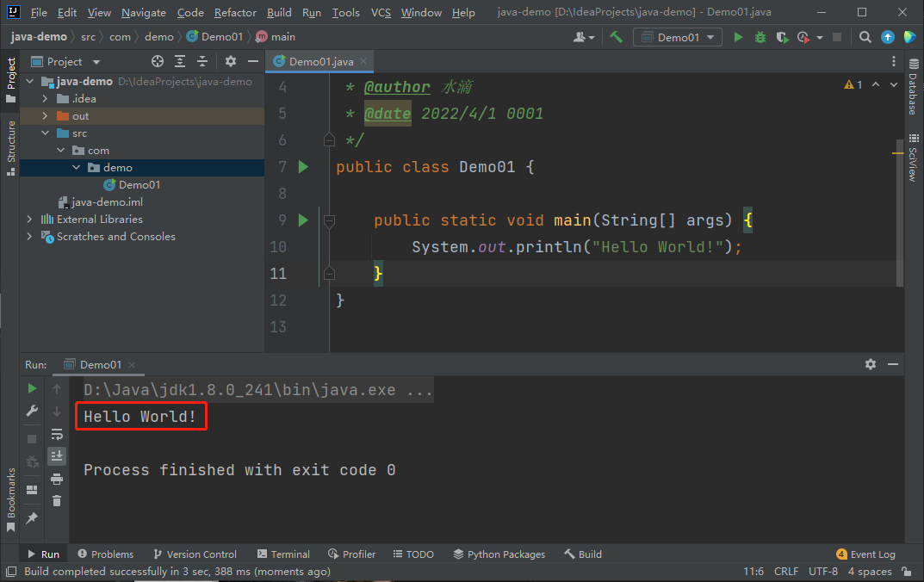Click line:column indicator 11:6

753,572
